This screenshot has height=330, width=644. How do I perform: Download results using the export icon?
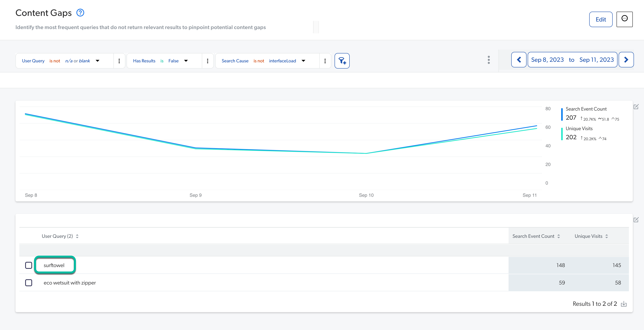(624, 304)
